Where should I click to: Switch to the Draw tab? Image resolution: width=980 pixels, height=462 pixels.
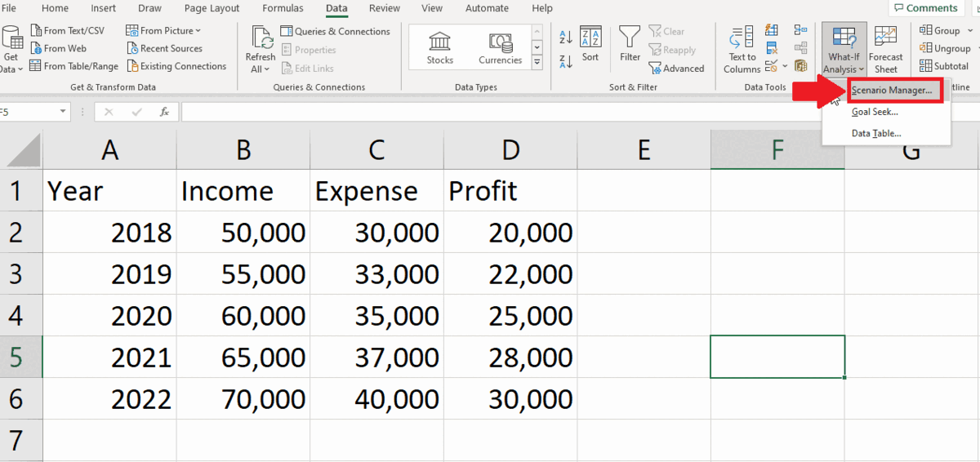[149, 8]
